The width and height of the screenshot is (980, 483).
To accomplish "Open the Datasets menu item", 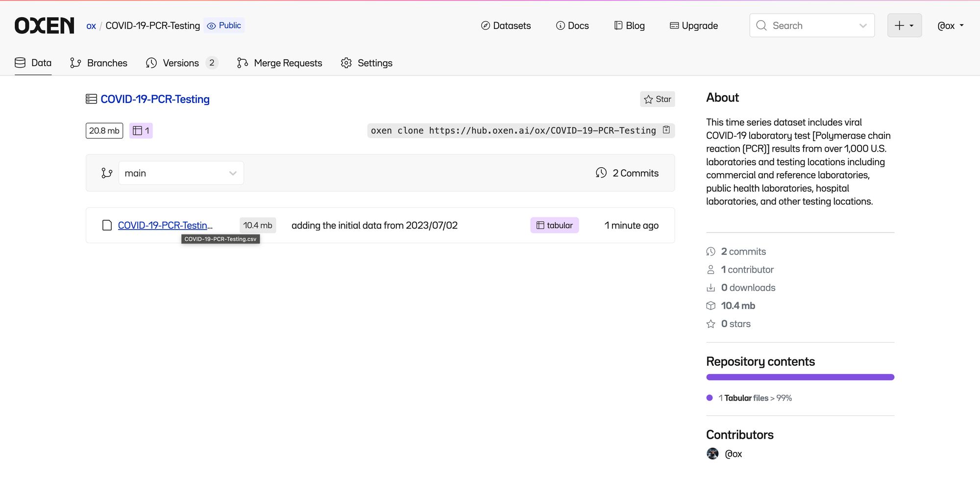I will 506,25.
